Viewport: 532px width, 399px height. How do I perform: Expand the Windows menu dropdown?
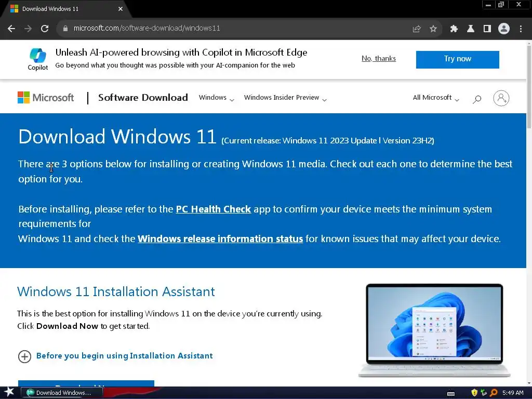click(x=217, y=98)
